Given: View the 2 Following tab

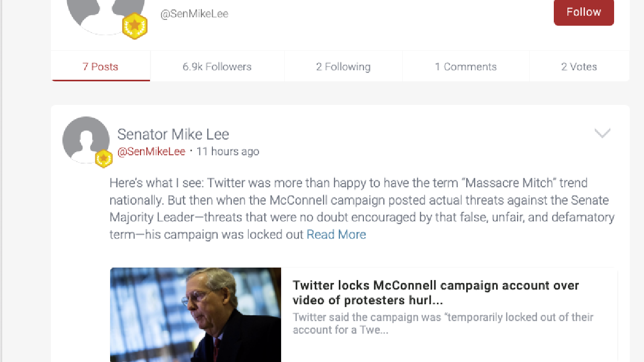Looking at the screenshot, I should click(343, 66).
